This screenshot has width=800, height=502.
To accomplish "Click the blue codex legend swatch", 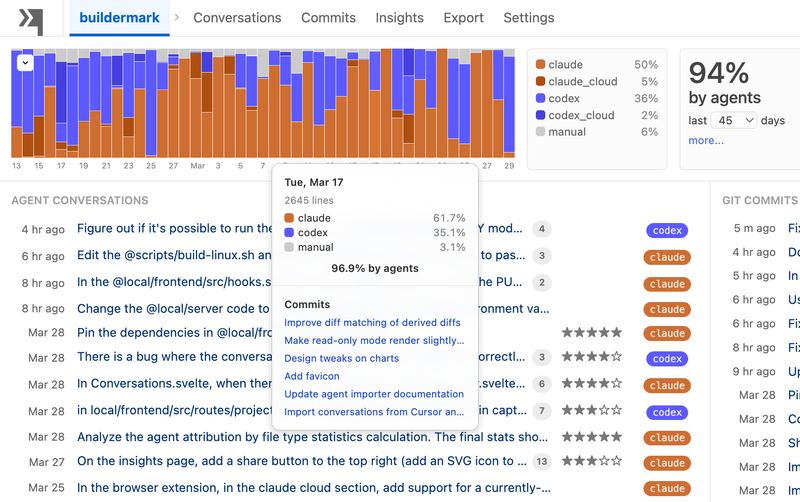I will click(541, 98).
